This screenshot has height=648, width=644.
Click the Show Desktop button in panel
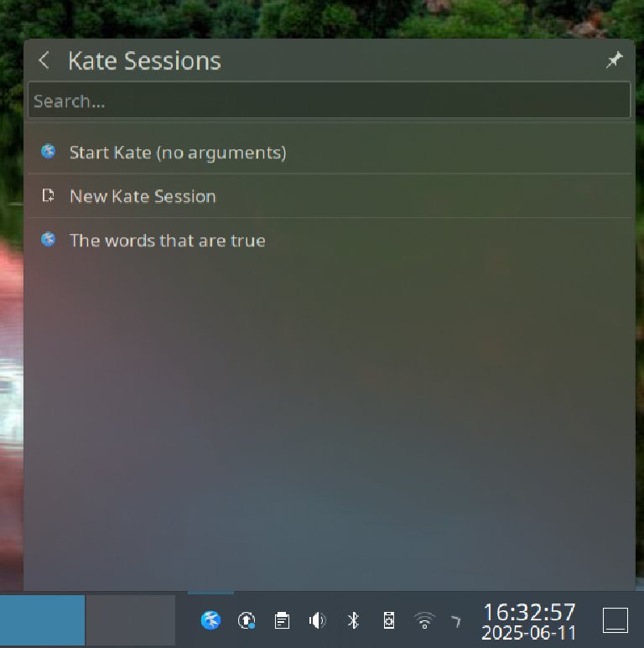pos(615,619)
